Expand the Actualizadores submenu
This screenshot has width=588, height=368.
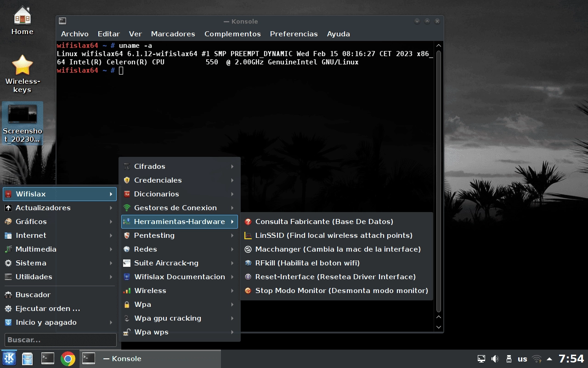point(60,208)
